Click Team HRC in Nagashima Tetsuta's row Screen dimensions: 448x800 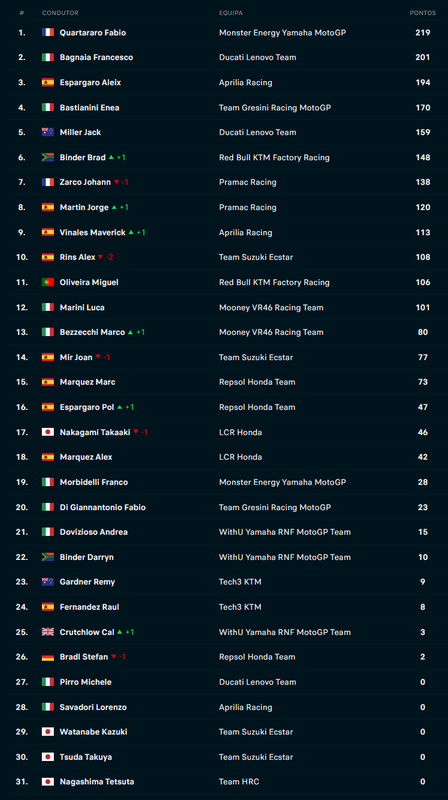pyautogui.click(x=238, y=782)
